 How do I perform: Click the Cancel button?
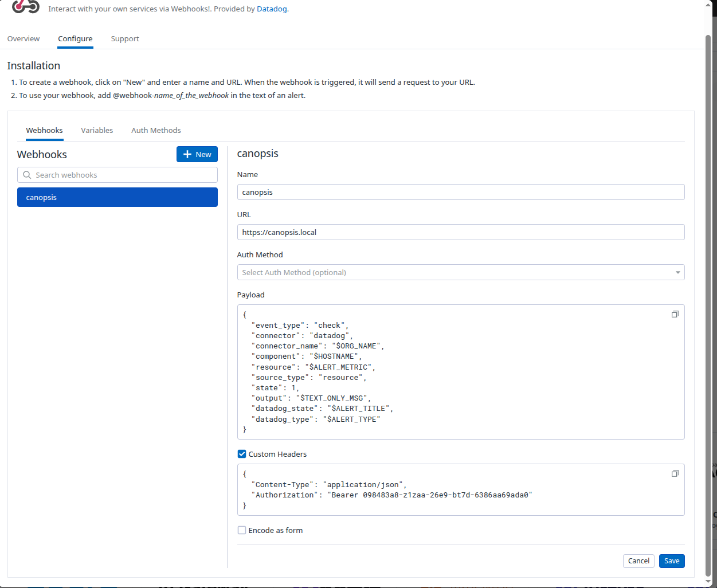pyautogui.click(x=638, y=560)
